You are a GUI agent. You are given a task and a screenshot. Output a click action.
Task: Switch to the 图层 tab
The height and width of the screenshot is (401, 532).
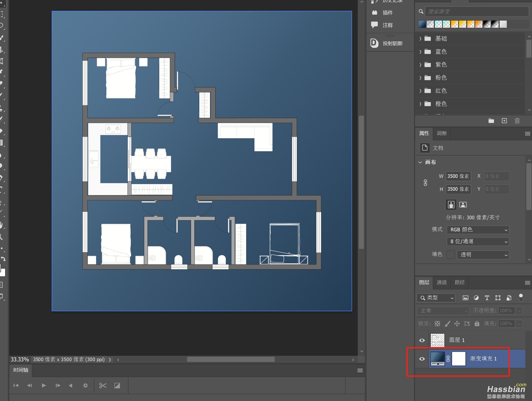coord(424,282)
